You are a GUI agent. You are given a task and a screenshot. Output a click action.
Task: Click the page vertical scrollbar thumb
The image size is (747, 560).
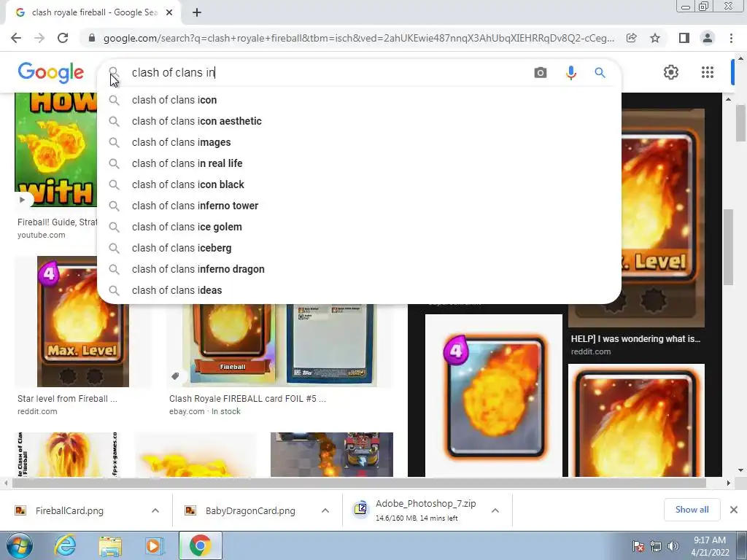click(741, 122)
